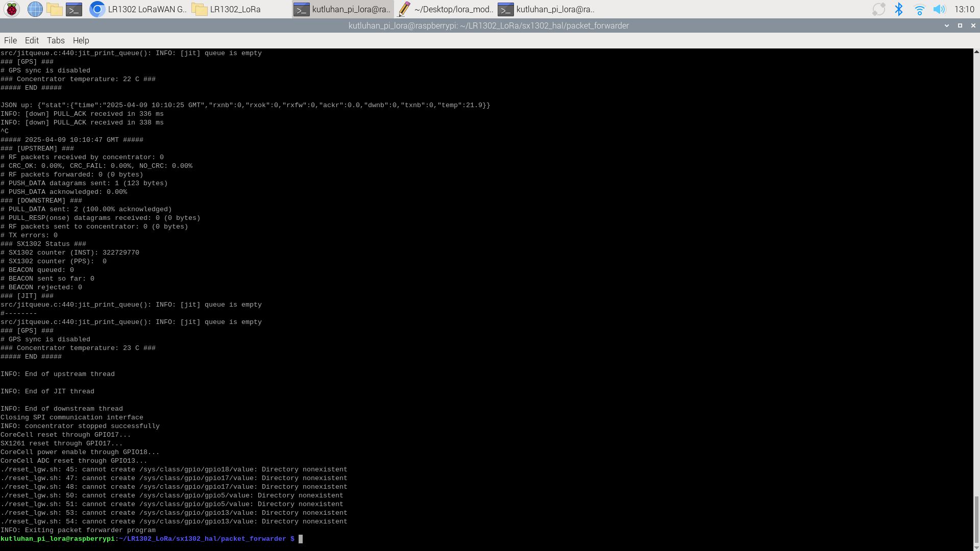The width and height of the screenshot is (980, 551).
Task: Click '##### 2025-04-09 10:10:47 GMT #####' line
Action: pyautogui.click(x=72, y=140)
